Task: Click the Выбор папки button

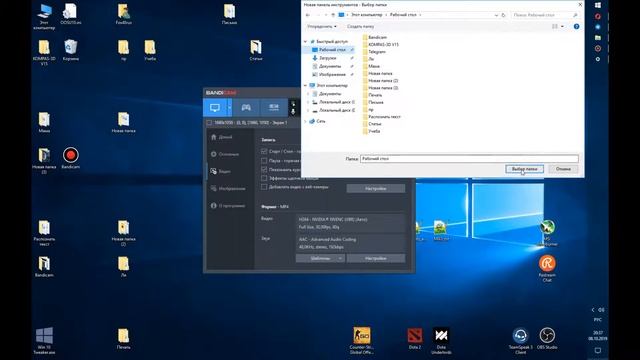Action: pyautogui.click(x=524, y=169)
